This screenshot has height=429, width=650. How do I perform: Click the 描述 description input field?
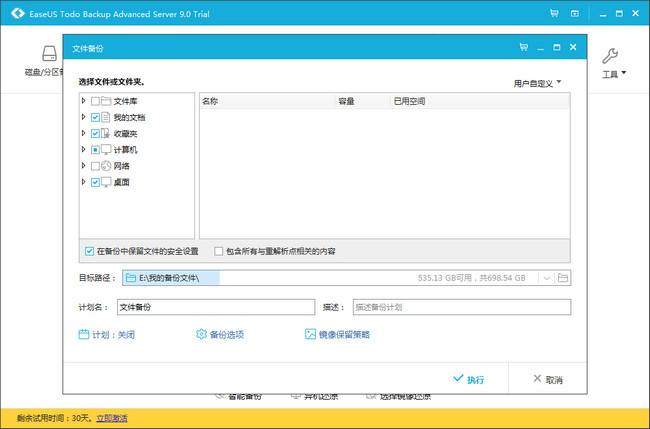462,307
